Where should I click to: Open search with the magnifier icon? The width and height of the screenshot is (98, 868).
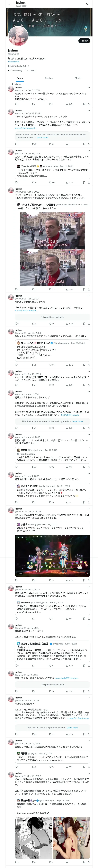click(88, 4)
